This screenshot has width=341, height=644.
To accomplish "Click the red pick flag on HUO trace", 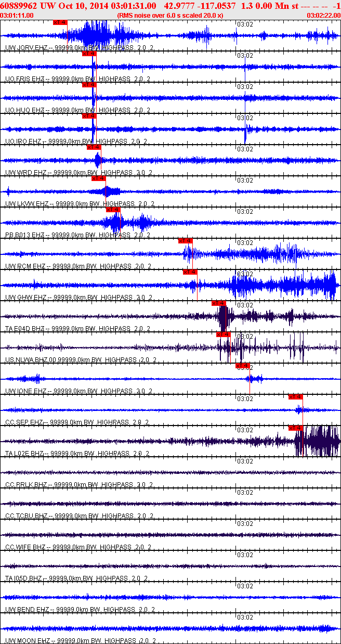I will tap(89, 85).
